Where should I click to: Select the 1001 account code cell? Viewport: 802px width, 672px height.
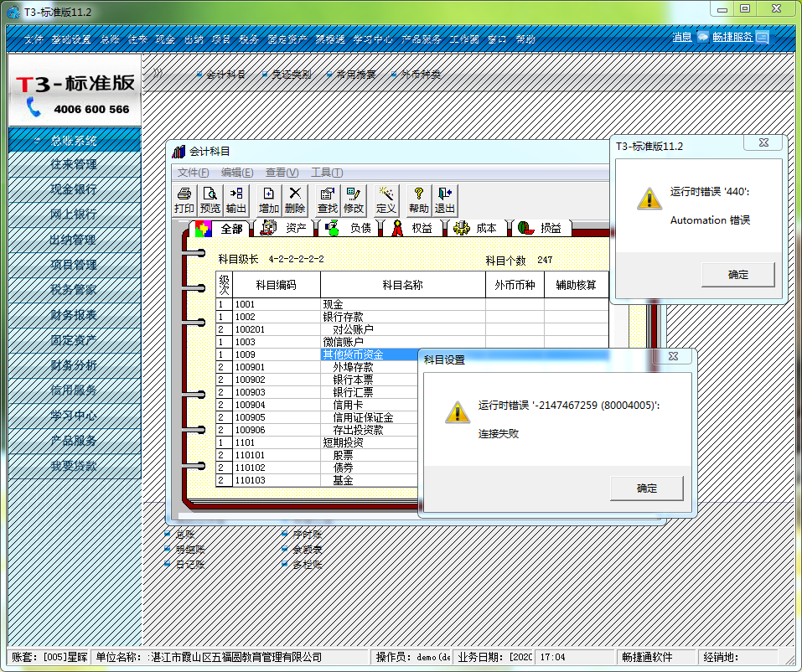click(x=277, y=304)
